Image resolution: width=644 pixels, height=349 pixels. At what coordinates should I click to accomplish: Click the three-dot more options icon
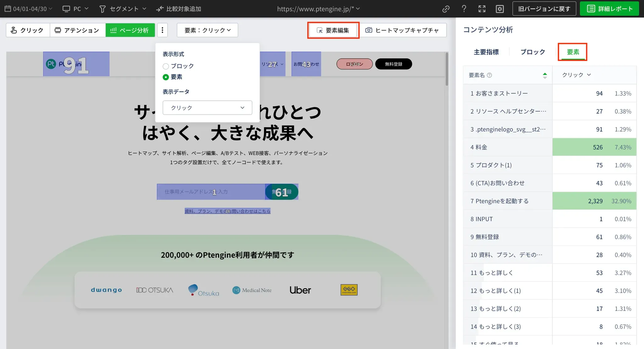pyautogui.click(x=162, y=30)
